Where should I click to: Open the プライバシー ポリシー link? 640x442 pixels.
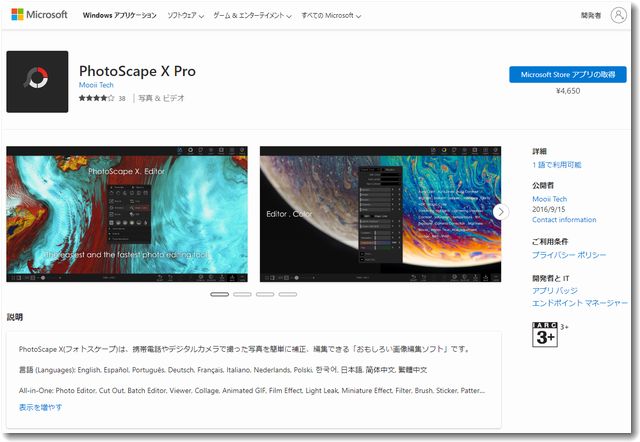click(x=569, y=255)
